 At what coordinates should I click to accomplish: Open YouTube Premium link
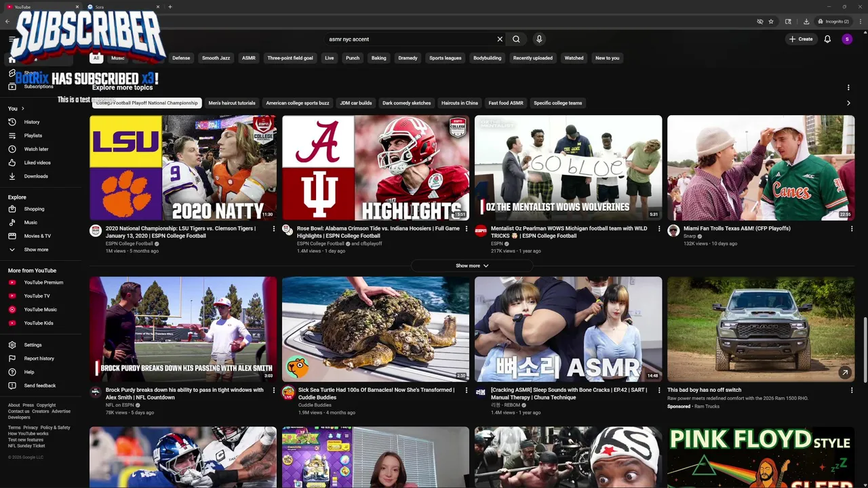click(x=43, y=283)
